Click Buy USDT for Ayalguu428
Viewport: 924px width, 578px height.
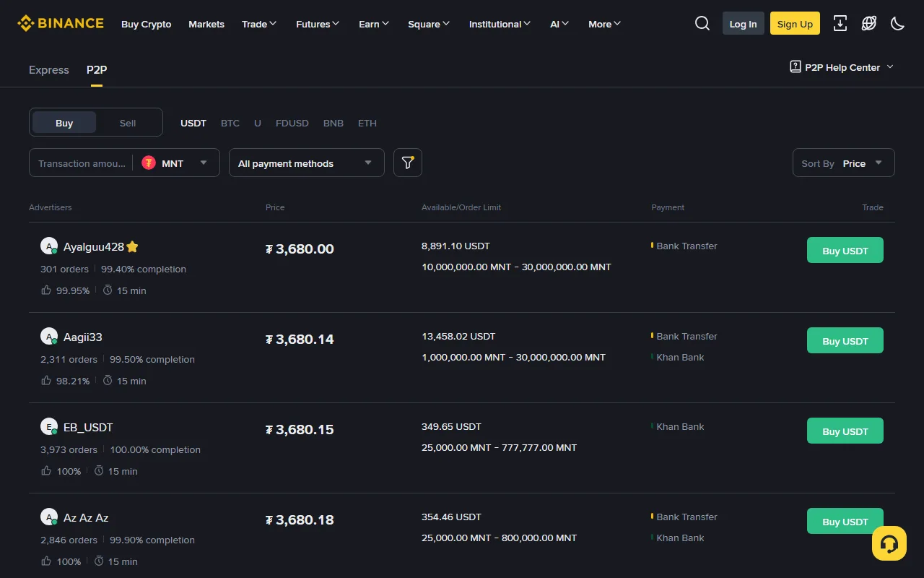(845, 250)
